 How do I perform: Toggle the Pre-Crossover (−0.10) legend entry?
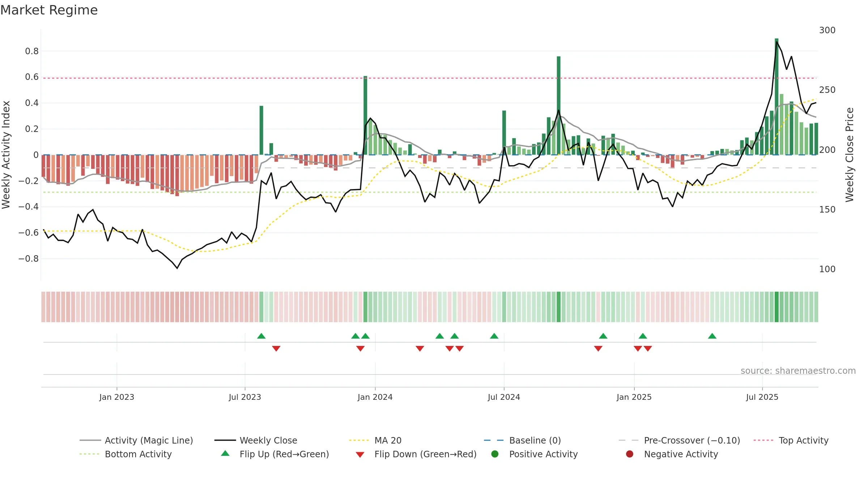679,440
